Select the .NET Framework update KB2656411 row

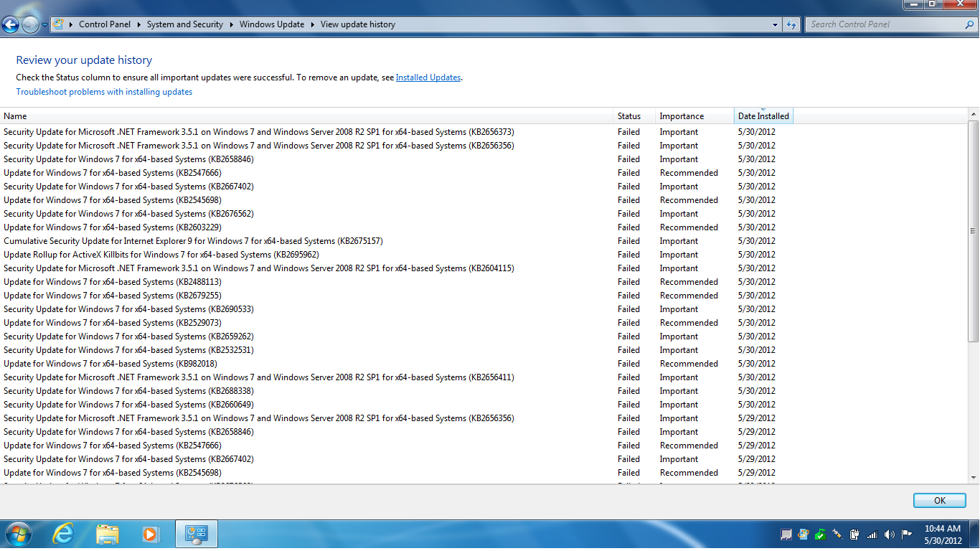click(x=397, y=377)
